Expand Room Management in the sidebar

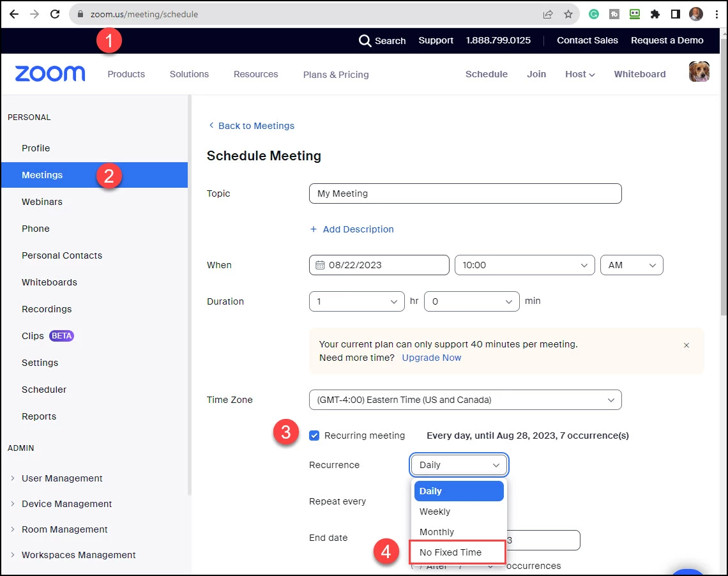click(13, 529)
